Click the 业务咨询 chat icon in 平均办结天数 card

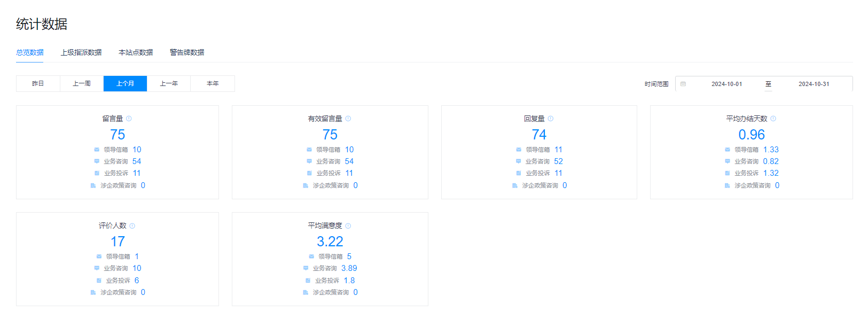[728, 161]
